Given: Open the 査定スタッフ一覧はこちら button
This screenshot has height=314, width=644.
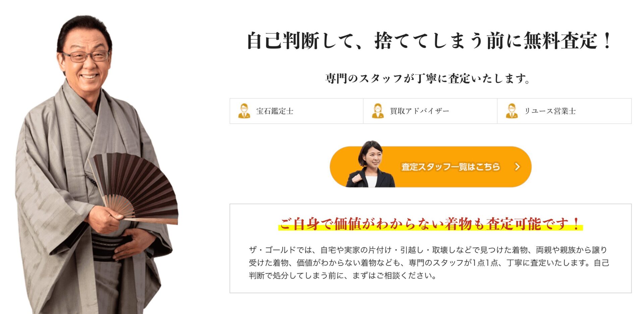Looking at the screenshot, I should click(x=431, y=167).
